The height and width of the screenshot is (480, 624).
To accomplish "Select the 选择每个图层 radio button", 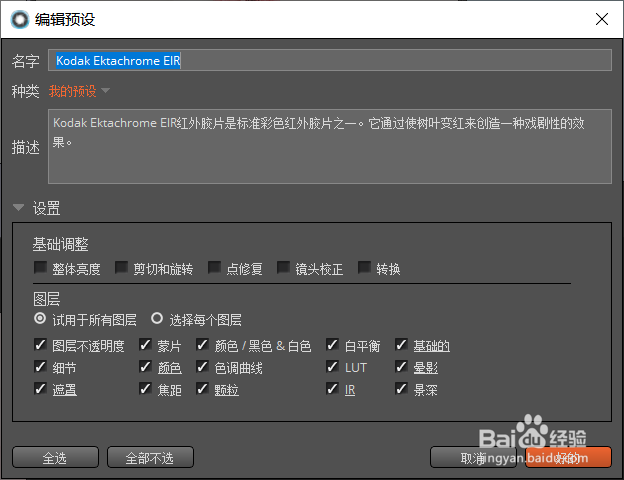I will (157, 318).
